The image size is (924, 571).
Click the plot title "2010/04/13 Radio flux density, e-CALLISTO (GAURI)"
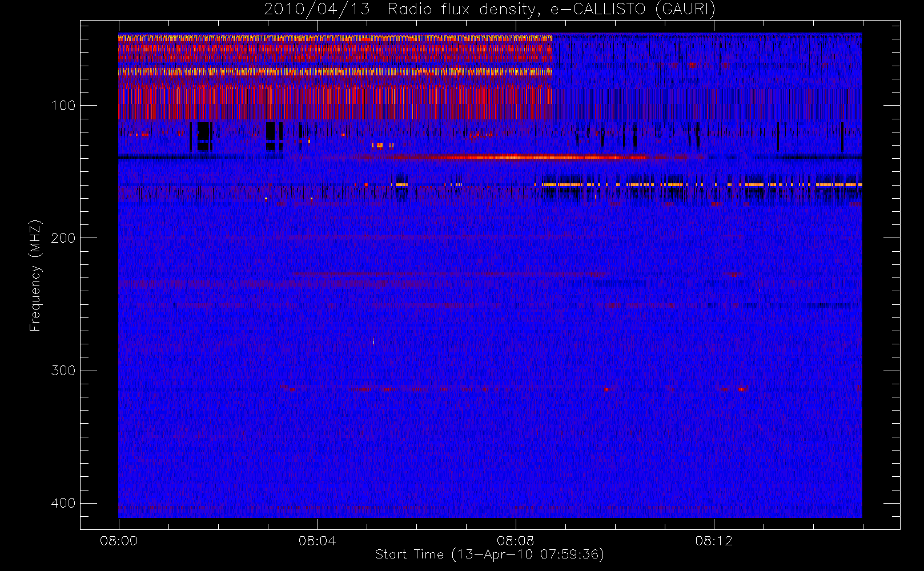(x=489, y=10)
